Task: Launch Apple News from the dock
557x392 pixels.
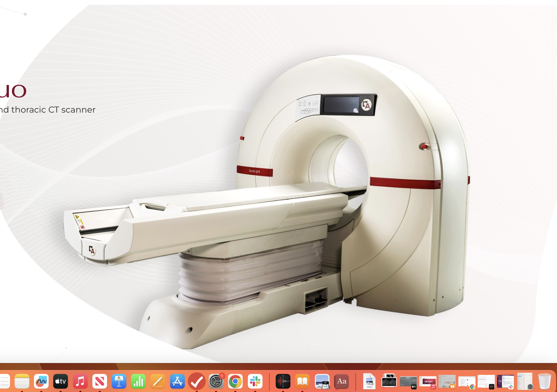Action: [99, 381]
